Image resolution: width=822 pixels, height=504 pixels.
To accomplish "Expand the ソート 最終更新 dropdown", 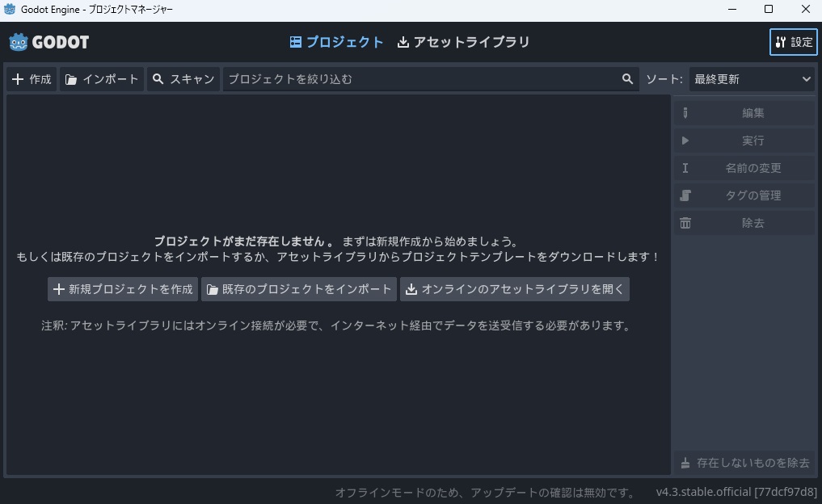I will (751, 79).
